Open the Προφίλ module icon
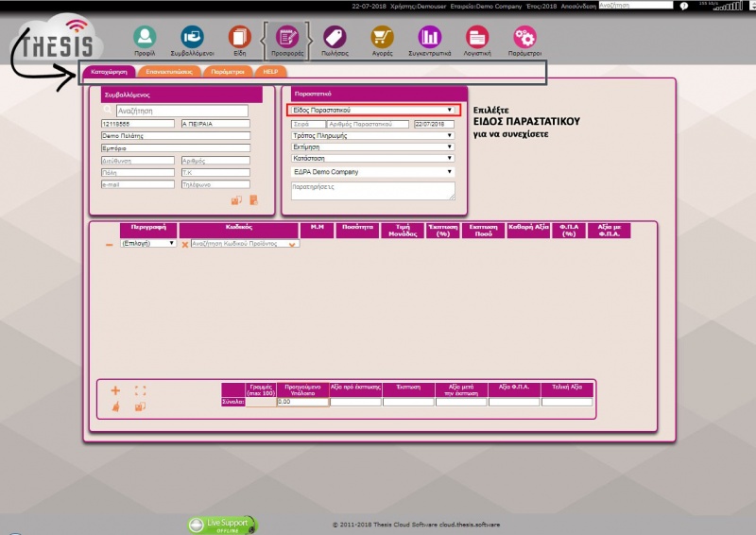The image size is (756, 535). coord(145,38)
